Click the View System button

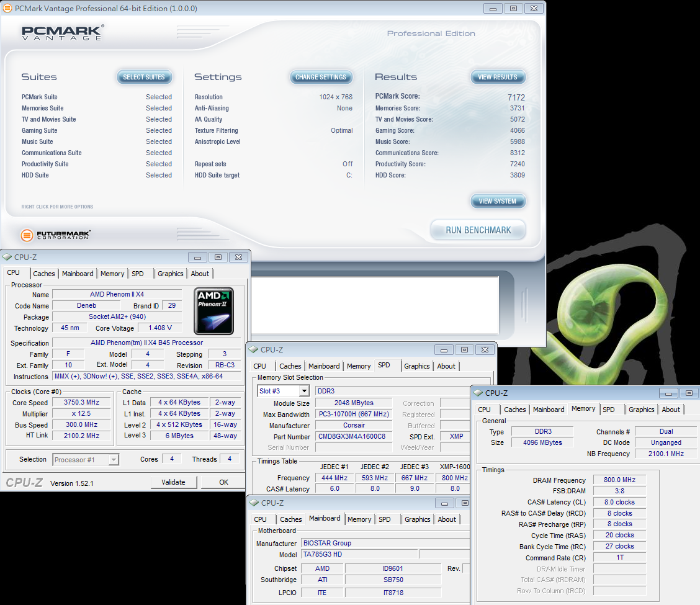point(497,201)
